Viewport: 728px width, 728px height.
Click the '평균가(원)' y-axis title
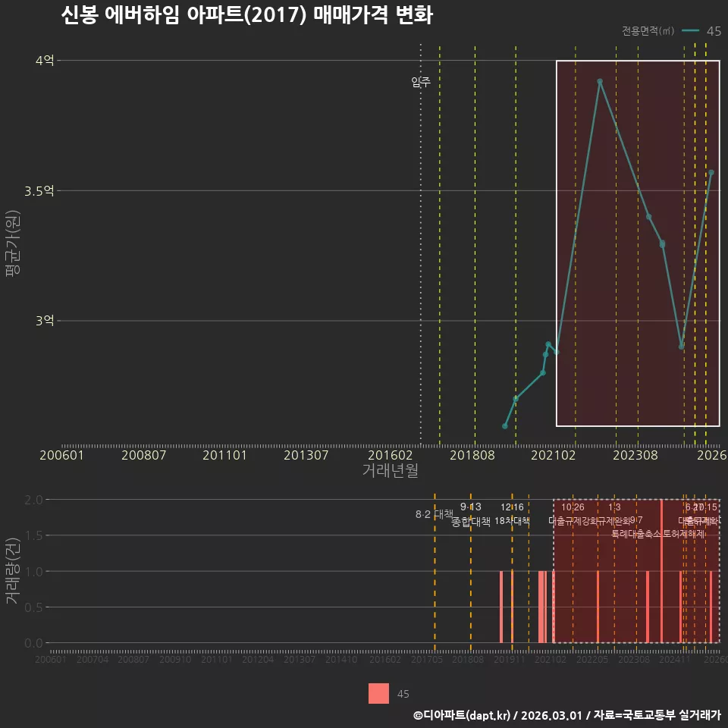click(x=13, y=243)
